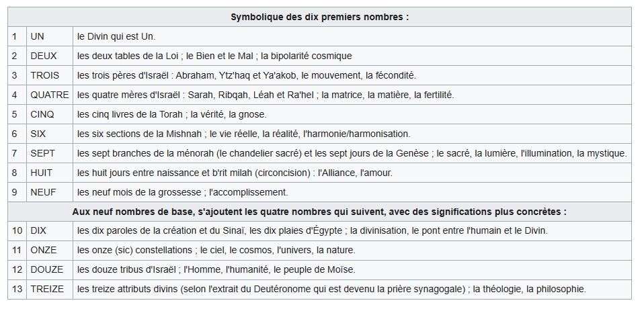This screenshot has width=644, height=309.
Task: Click the DEUX cell in row 2
Action: 42,56
